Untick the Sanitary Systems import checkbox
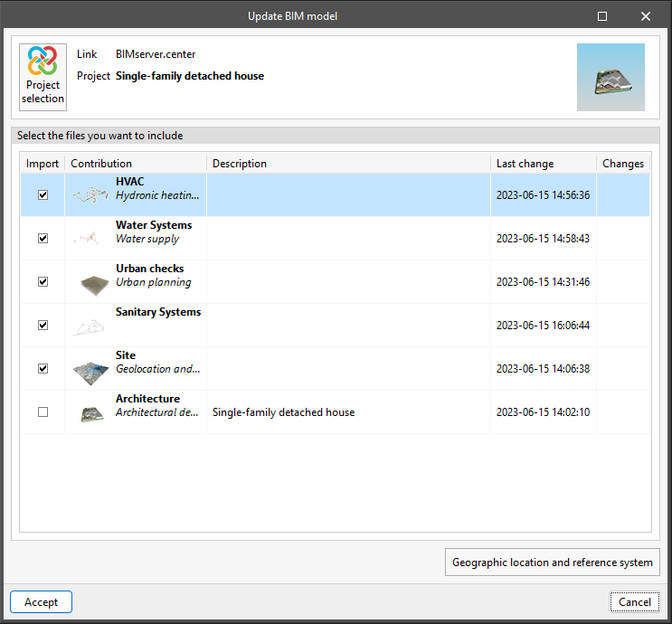 pyautogui.click(x=43, y=326)
